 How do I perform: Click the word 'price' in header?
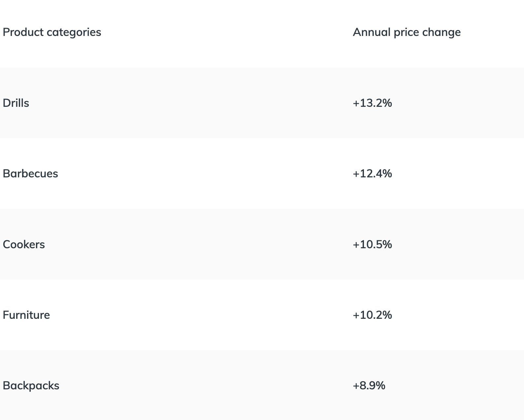coord(407,33)
